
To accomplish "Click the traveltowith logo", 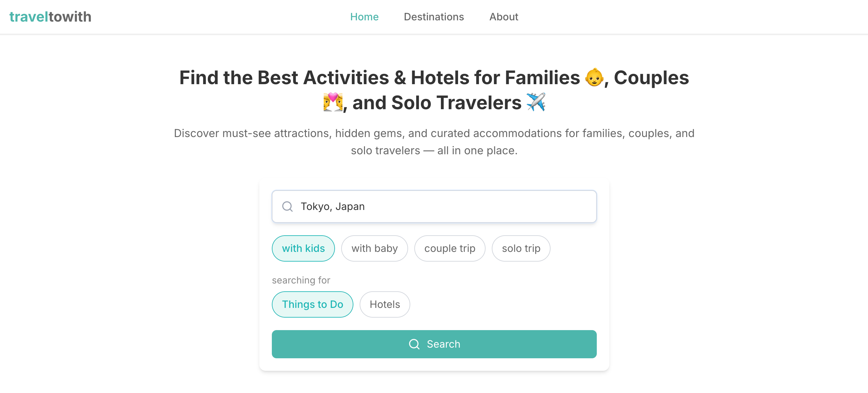I will pos(50,17).
